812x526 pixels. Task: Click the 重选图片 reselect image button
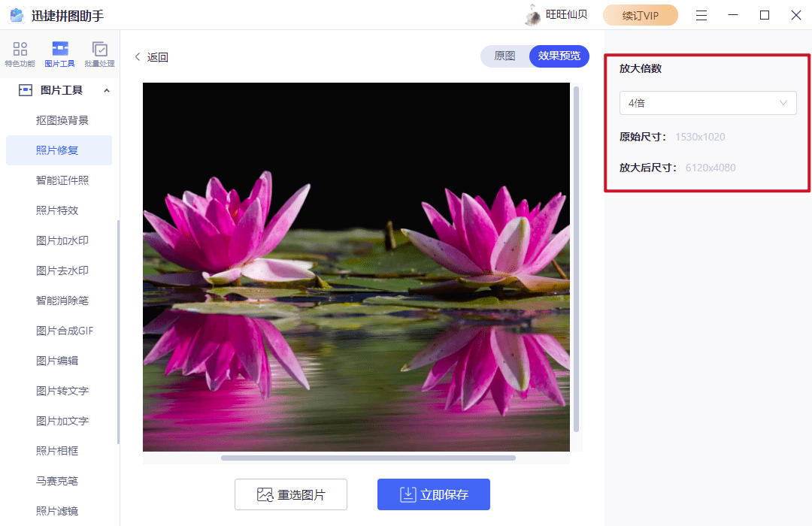pos(291,494)
